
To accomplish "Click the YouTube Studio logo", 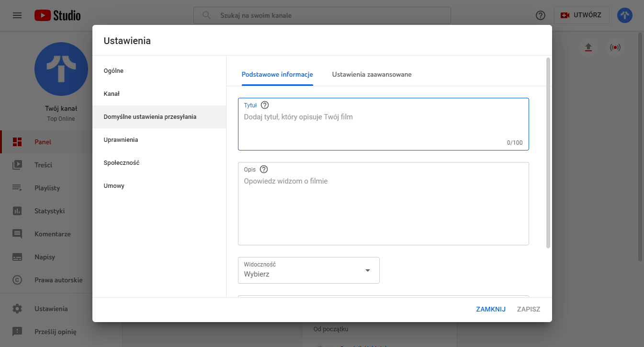I will click(x=57, y=15).
